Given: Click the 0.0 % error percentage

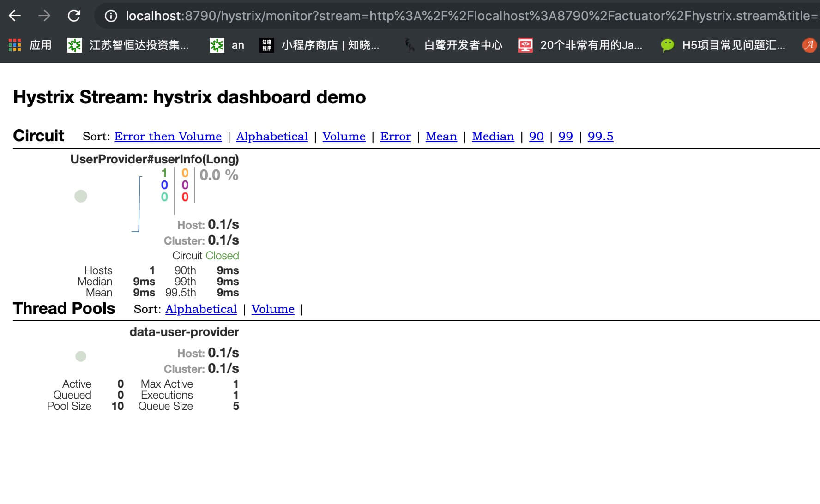Looking at the screenshot, I should click(219, 175).
